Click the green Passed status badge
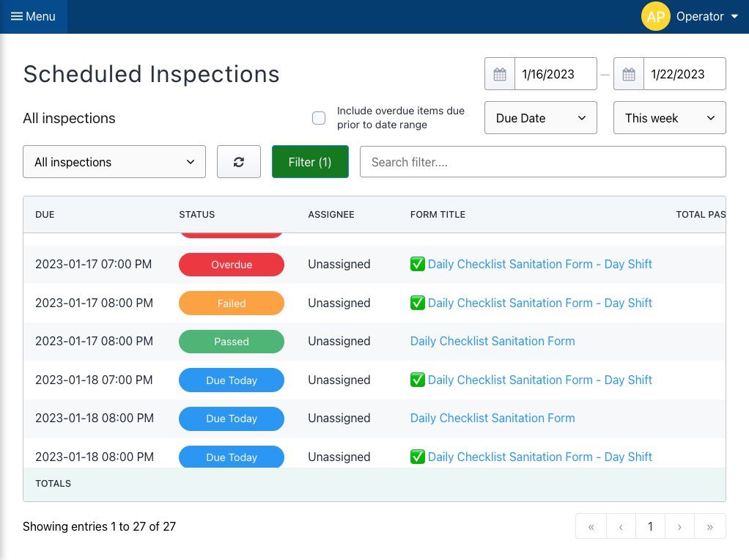 [x=232, y=341]
